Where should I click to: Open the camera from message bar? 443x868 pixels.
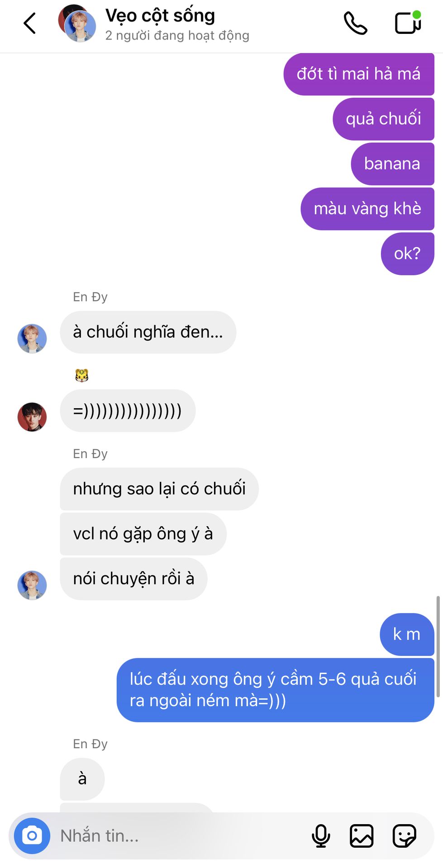[x=32, y=836]
